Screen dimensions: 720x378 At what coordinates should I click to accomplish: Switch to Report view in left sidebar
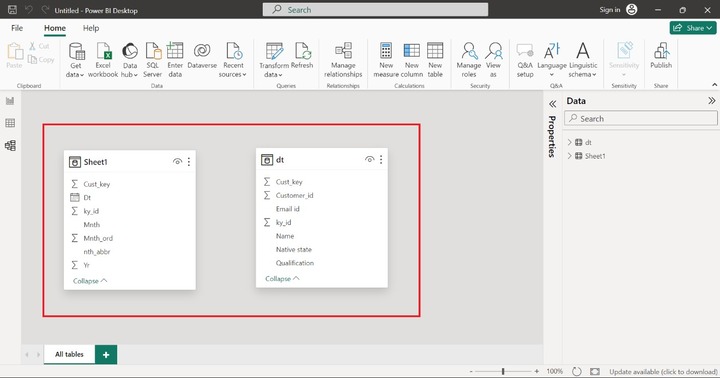[10, 101]
